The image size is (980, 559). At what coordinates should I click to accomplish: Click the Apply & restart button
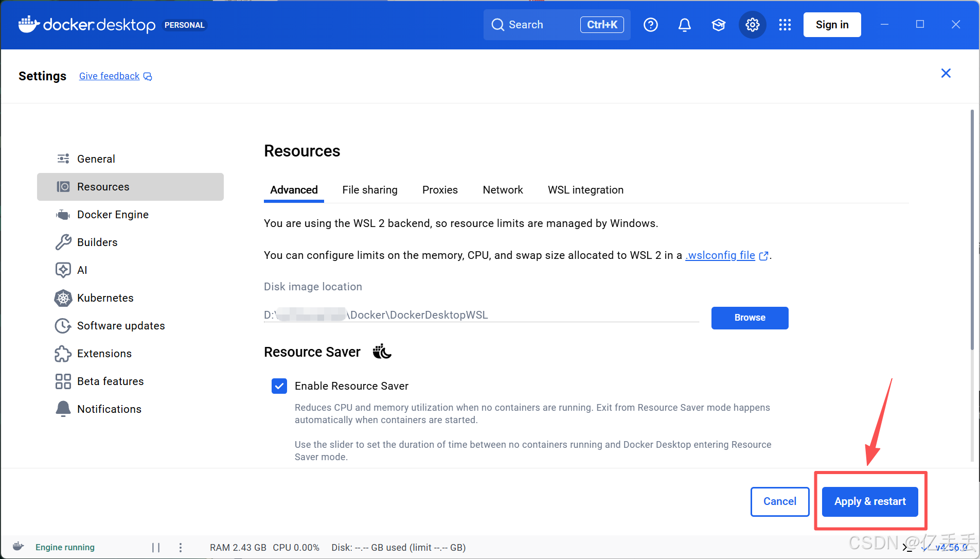point(870,501)
